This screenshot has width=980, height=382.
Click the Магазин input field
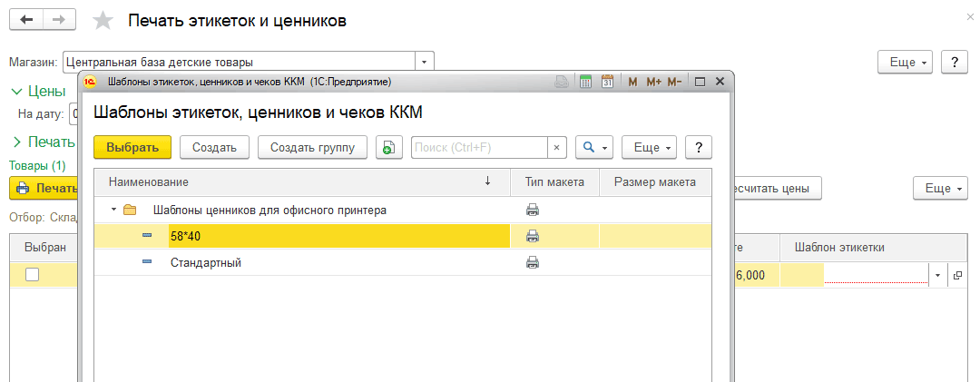pyautogui.click(x=240, y=62)
